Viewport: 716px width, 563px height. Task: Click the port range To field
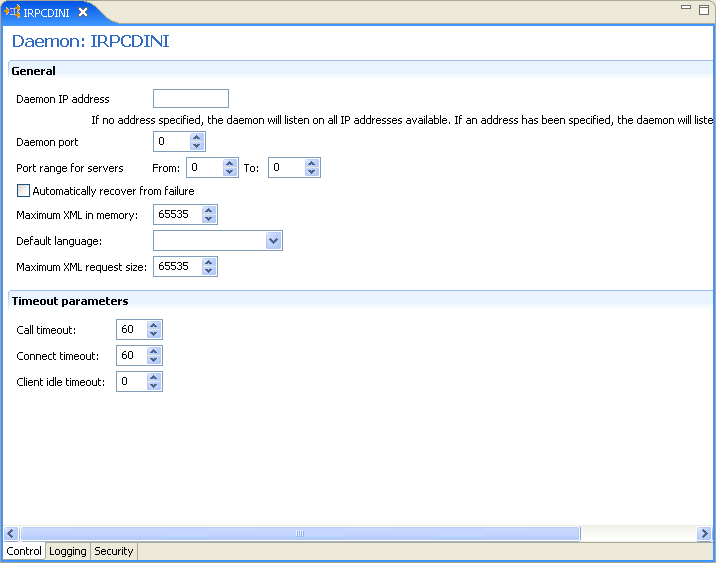(x=286, y=168)
